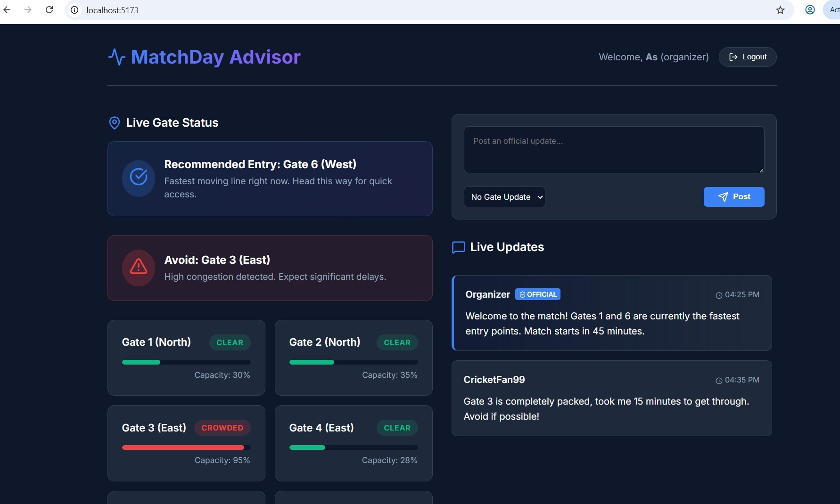This screenshot has width=840, height=504.
Task: Click the Gate 1 (North) capacity bar
Action: coord(186,362)
